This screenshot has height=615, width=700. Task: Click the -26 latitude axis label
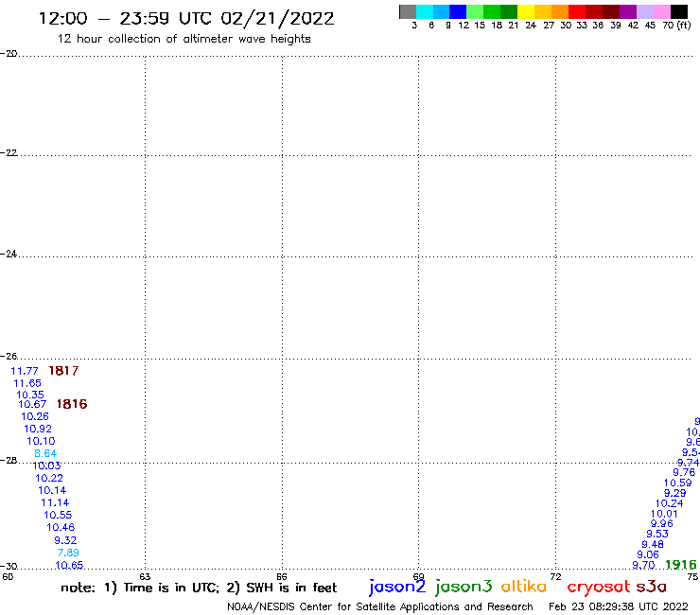[x=9, y=356]
